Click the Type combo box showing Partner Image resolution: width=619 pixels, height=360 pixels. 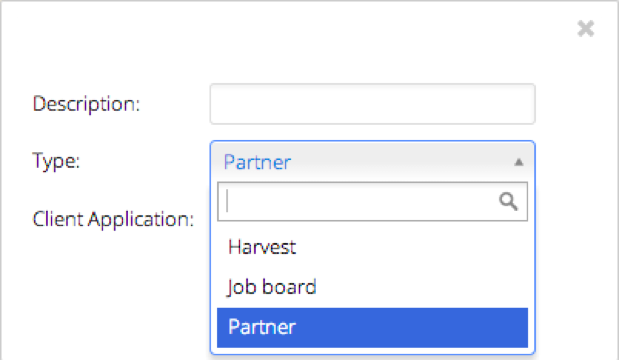coord(373,162)
